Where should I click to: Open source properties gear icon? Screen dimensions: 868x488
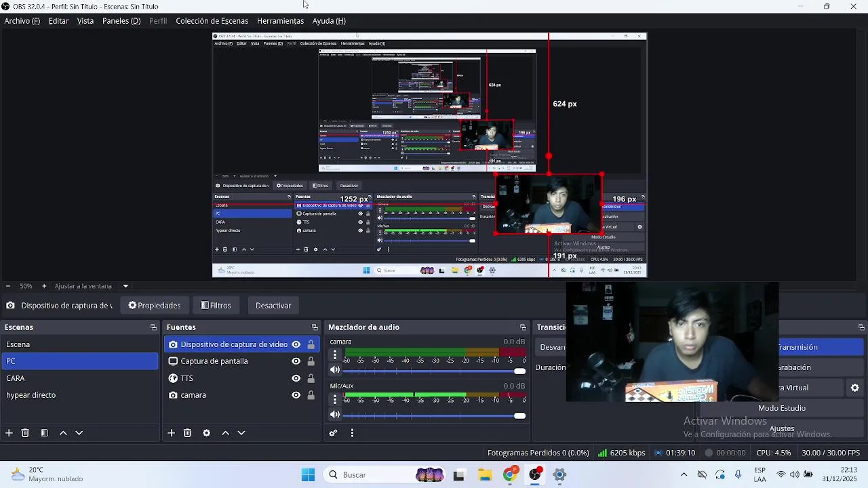click(x=207, y=433)
